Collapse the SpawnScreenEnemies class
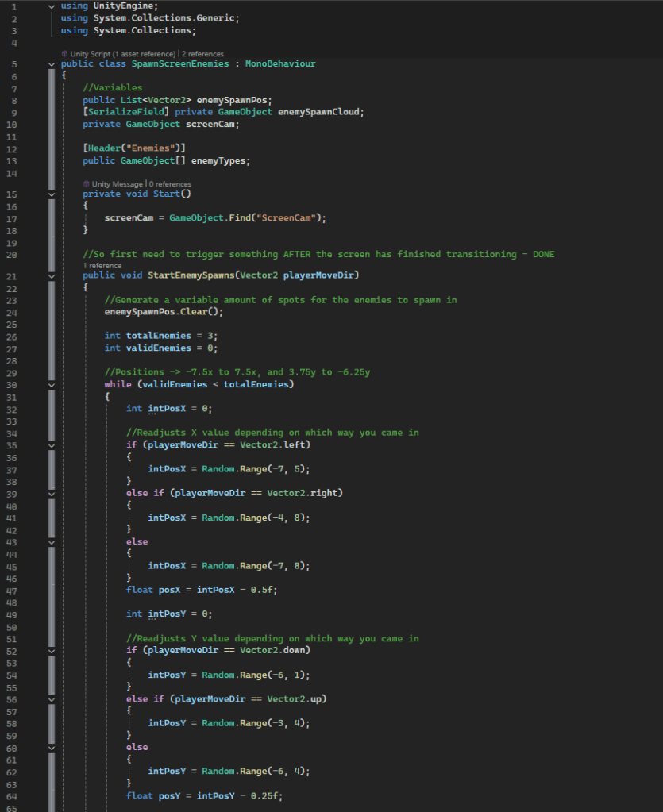 click(52, 63)
